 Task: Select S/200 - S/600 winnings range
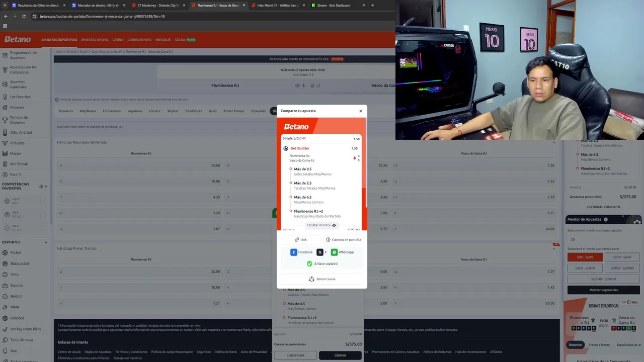[x=622, y=257]
